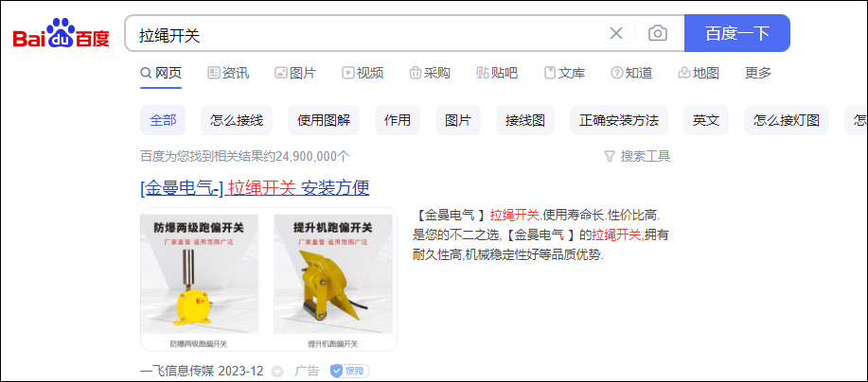Screen dimensions: 868x382
Task: Open camera image search
Action: pyautogui.click(x=657, y=33)
